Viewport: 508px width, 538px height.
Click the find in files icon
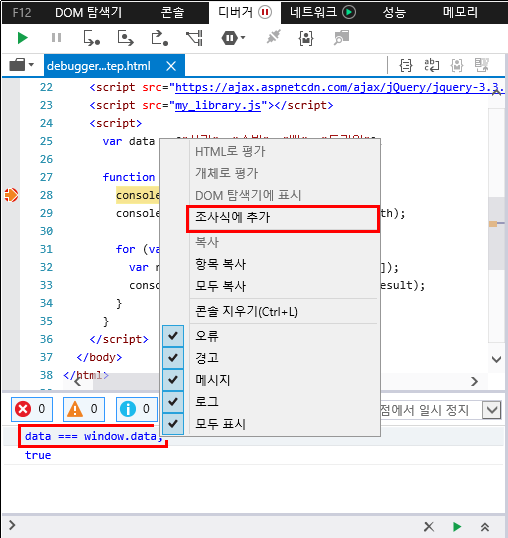pos(341,38)
